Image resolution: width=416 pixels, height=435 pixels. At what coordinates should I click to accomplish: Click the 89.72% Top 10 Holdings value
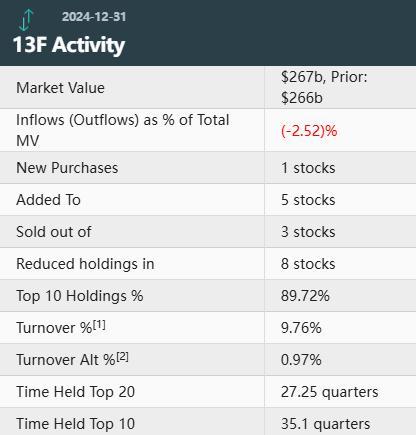[x=305, y=296]
